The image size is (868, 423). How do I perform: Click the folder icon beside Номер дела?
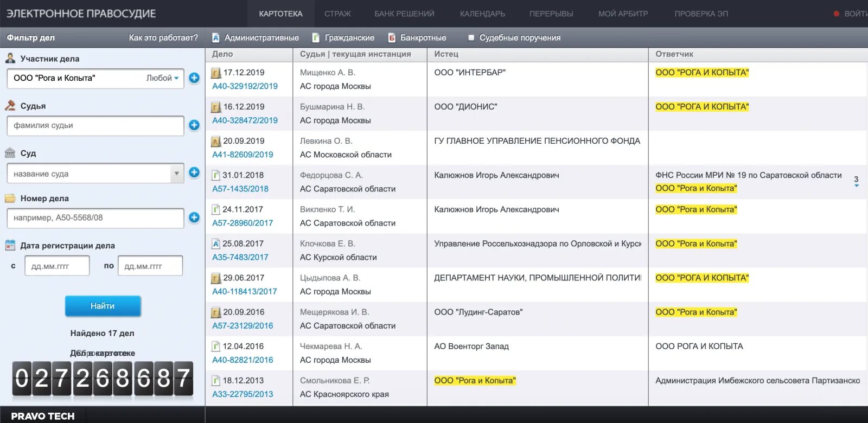click(10, 198)
